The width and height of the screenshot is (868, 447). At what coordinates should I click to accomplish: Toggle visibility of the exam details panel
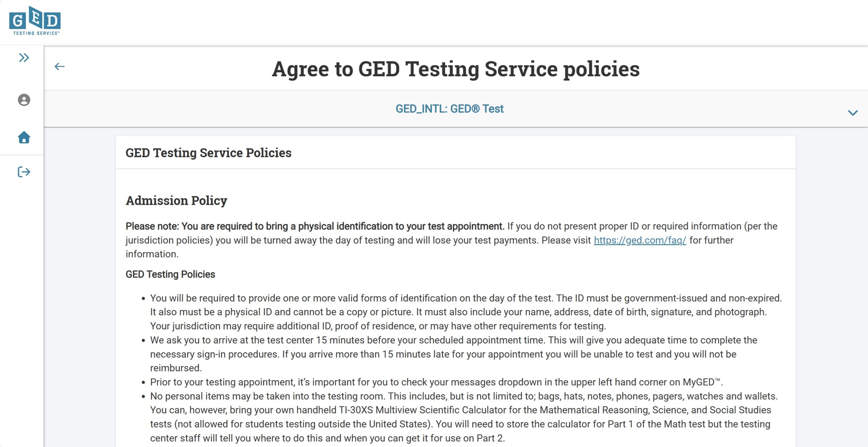(853, 113)
